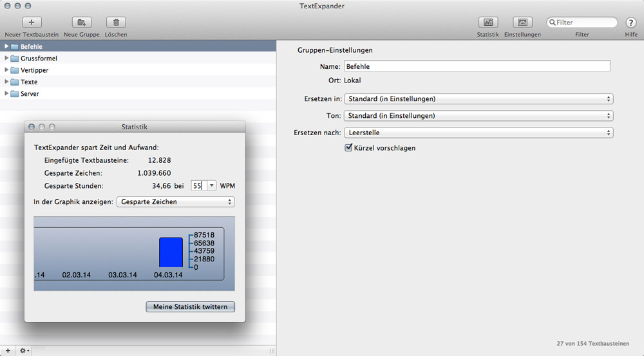The image size is (644, 356).
Task: Click the 1.039.660 Gesparte Zeichen value
Action: [154, 173]
